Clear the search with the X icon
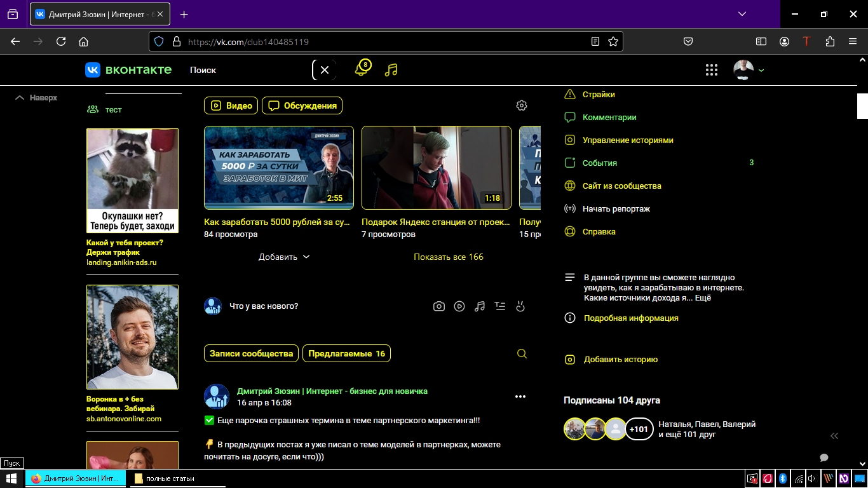The height and width of the screenshot is (488, 868). (324, 70)
